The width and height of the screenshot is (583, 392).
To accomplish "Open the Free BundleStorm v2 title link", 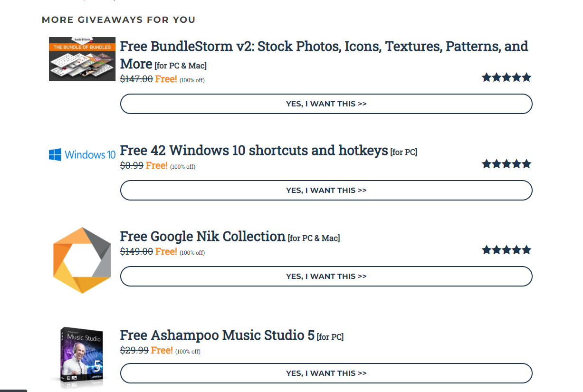I will point(324,47).
